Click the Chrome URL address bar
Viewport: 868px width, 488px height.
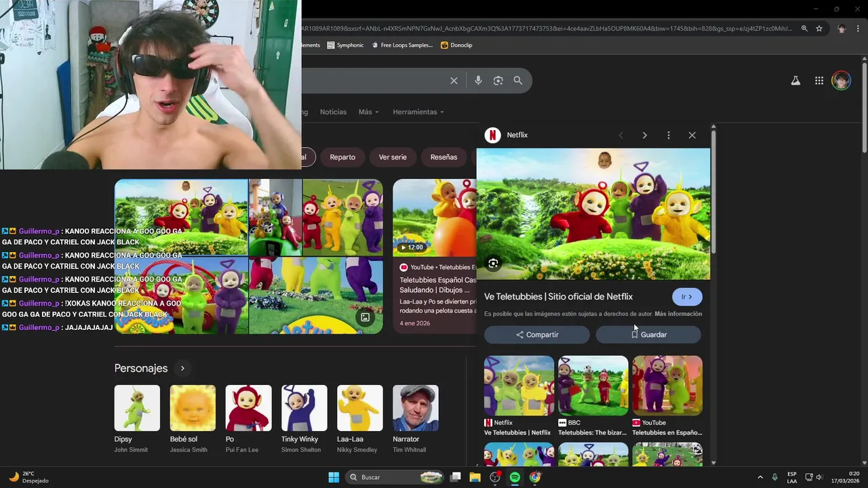546,28
